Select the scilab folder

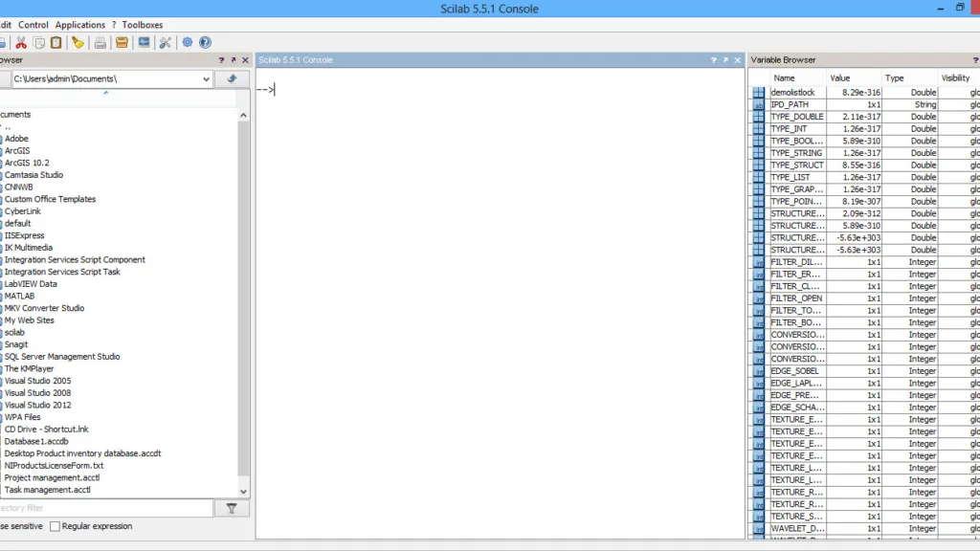14,332
